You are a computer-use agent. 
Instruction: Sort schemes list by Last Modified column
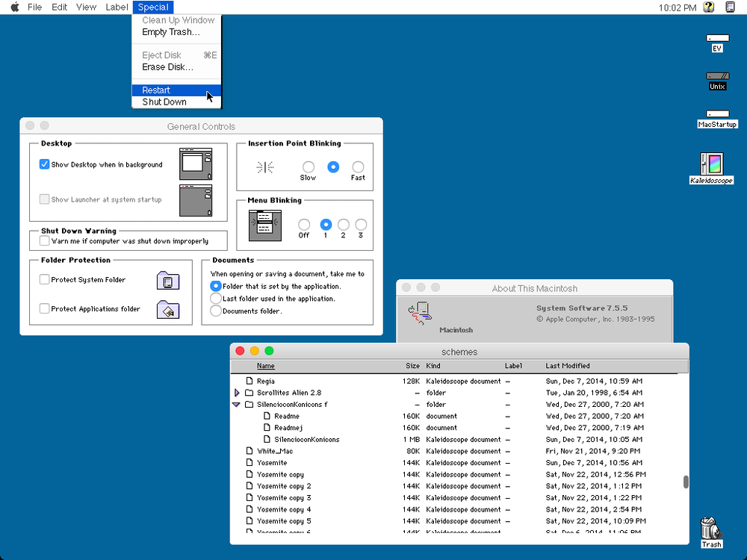click(568, 366)
